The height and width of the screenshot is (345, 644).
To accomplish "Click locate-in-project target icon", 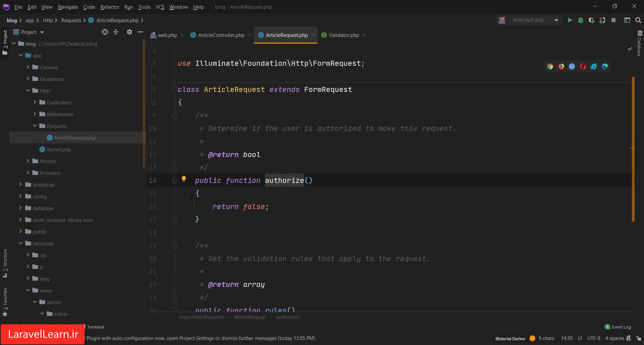I will tap(105, 32).
